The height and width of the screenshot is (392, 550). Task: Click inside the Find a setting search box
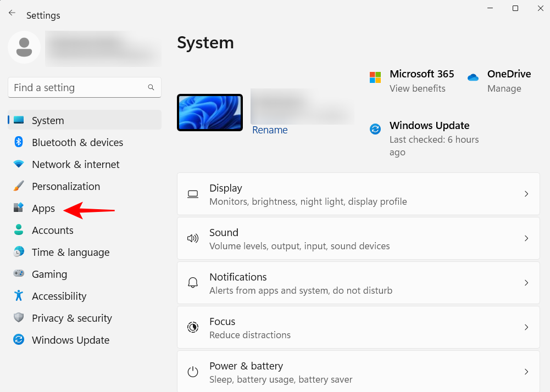(84, 87)
